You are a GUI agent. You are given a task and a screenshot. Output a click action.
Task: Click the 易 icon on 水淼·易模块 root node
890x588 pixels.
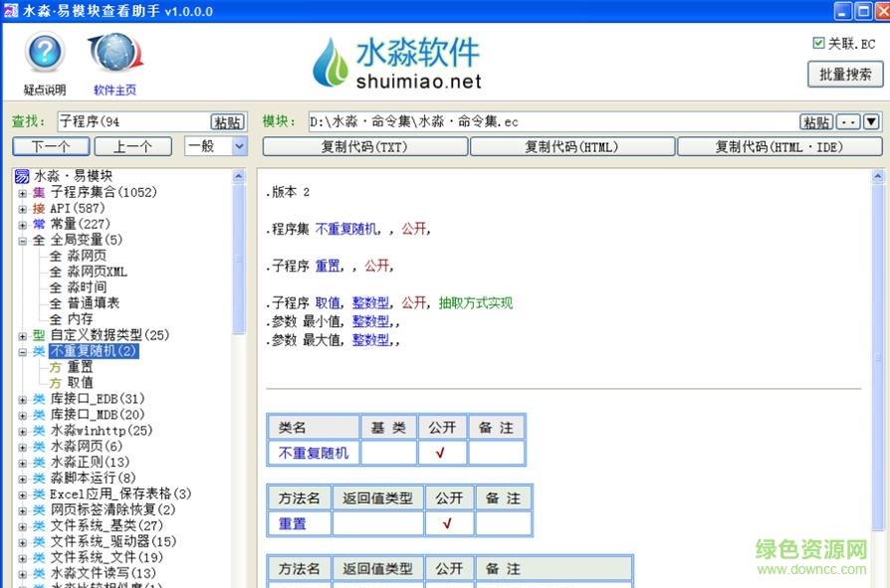click(22, 175)
